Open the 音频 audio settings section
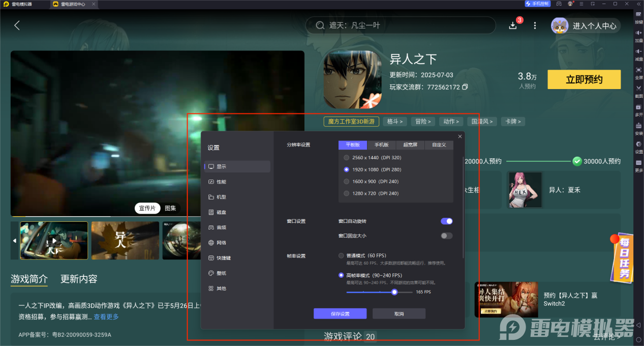Viewport: 644px width, 346px height. (237, 227)
